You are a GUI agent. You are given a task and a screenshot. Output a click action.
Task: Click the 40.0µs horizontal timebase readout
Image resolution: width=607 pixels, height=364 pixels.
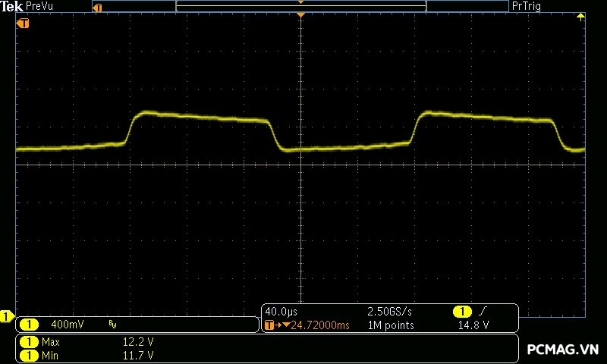[x=280, y=312]
